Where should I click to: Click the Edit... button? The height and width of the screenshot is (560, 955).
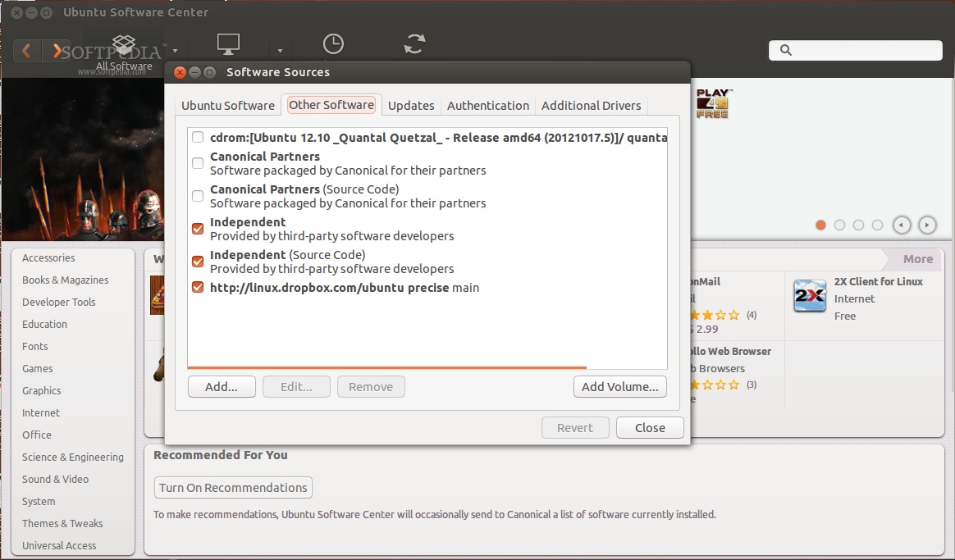(297, 386)
